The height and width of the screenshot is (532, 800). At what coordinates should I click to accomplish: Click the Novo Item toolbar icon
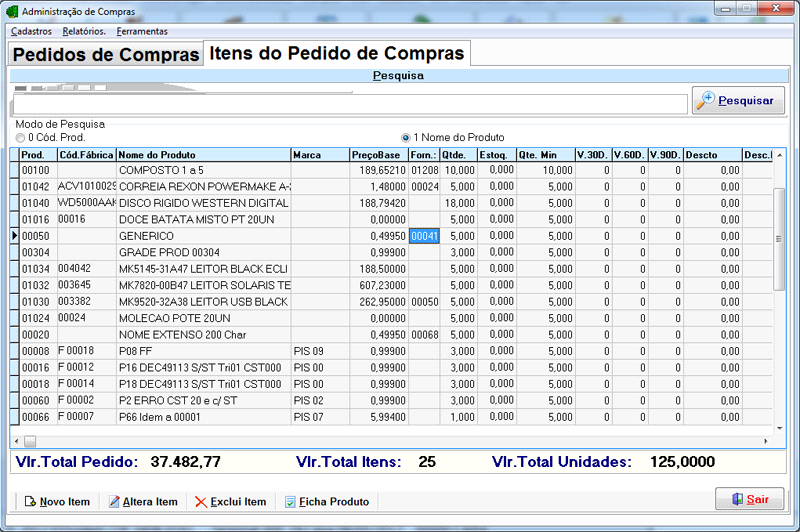coord(57,502)
